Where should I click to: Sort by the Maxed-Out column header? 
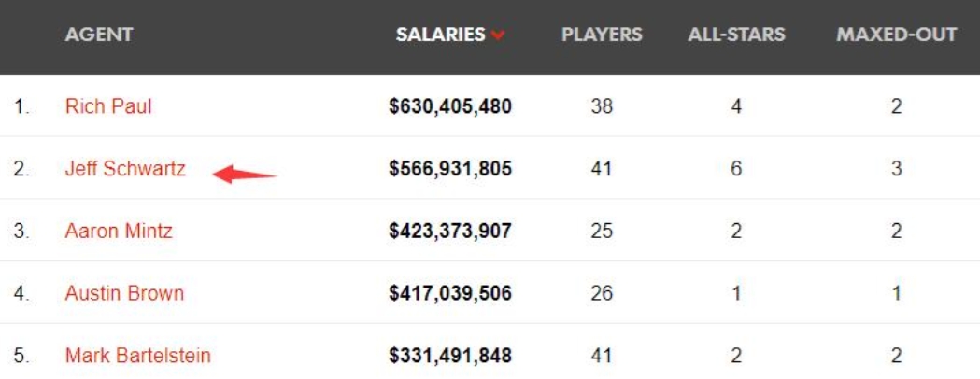[896, 35]
